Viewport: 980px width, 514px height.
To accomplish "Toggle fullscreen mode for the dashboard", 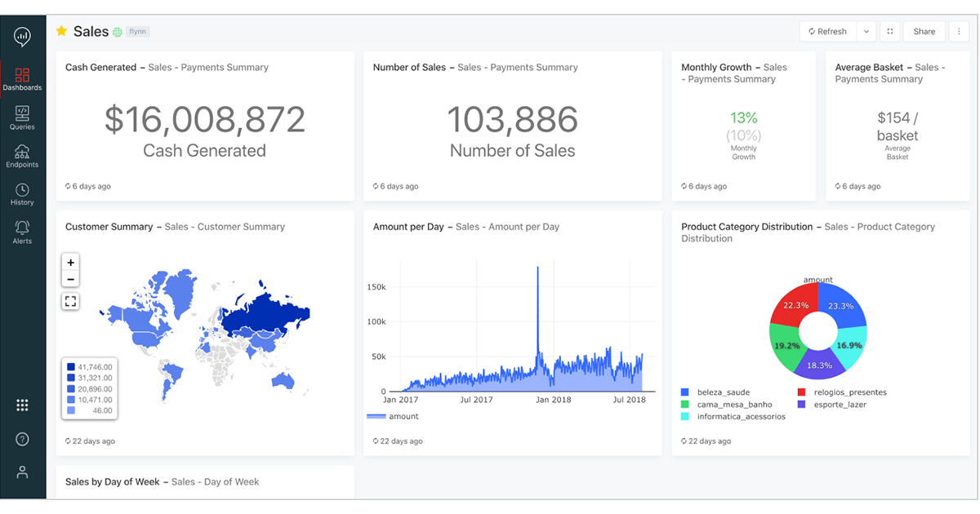I will [889, 32].
